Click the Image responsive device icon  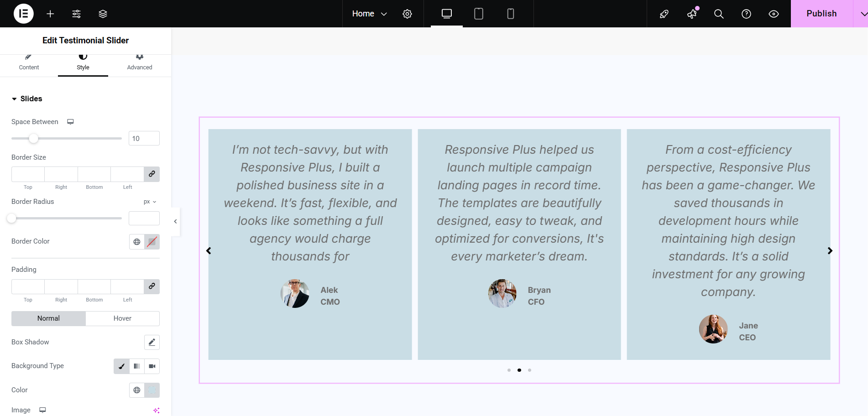pos(42,410)
